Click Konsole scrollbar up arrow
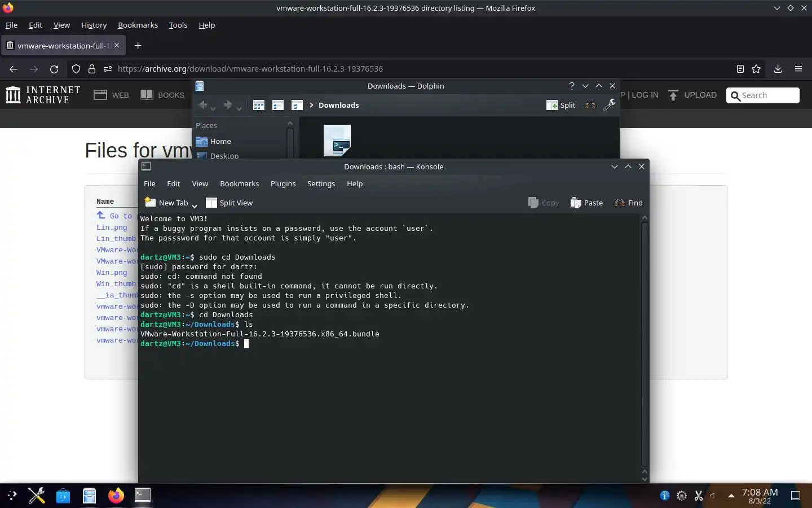 click(x=645, y=218)
